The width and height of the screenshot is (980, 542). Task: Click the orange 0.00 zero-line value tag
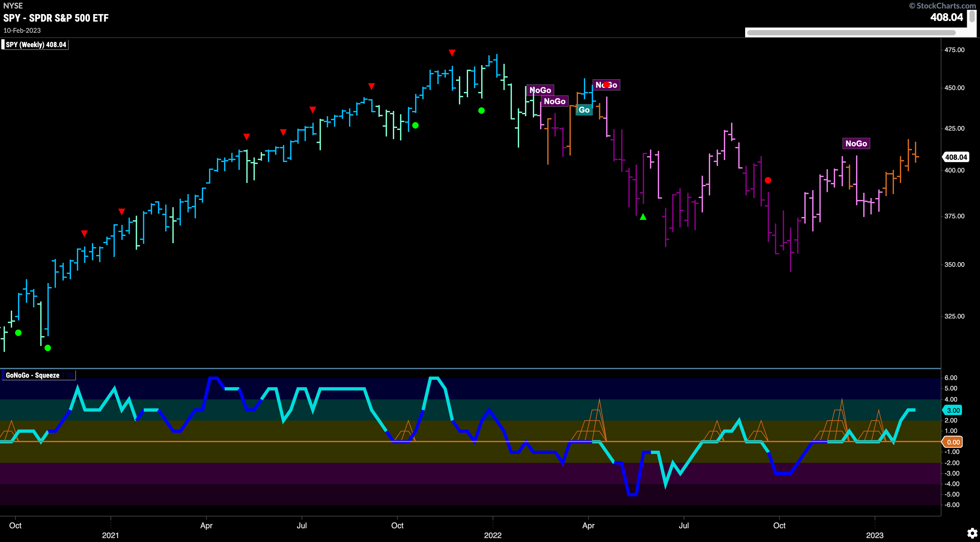click(953, 442)
